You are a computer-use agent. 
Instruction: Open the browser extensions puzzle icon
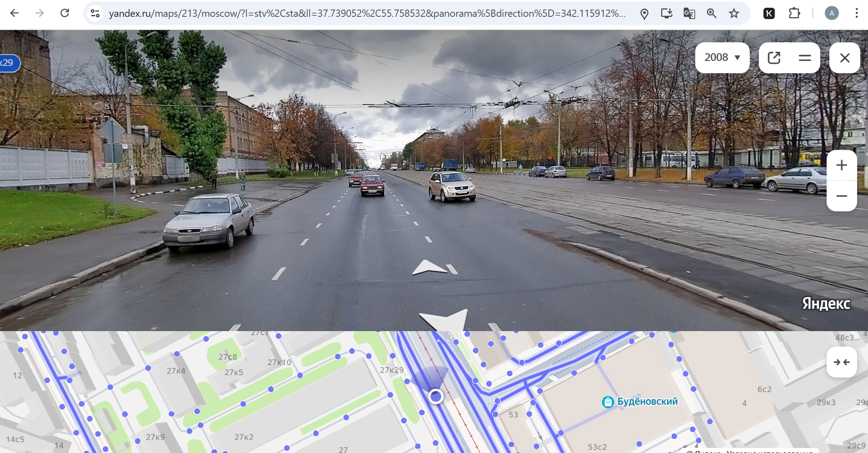(x=794, y=13)
